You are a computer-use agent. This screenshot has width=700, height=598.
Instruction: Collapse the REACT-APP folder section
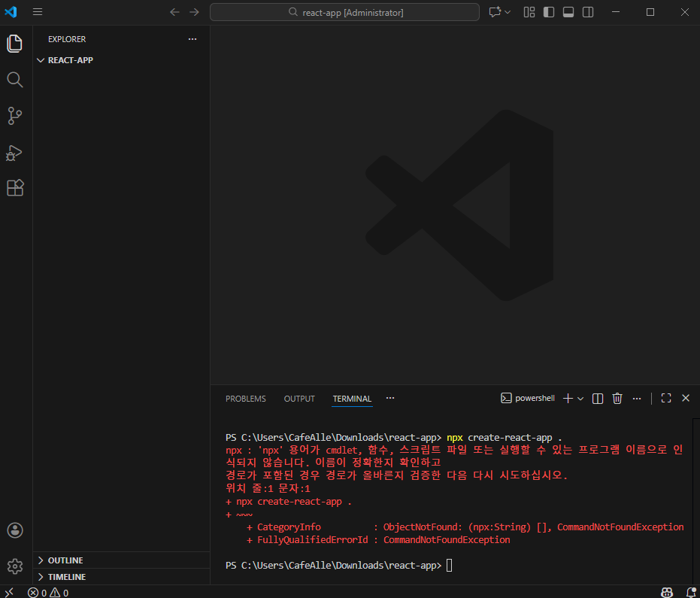pyautogui.click(x=121, y=60)
